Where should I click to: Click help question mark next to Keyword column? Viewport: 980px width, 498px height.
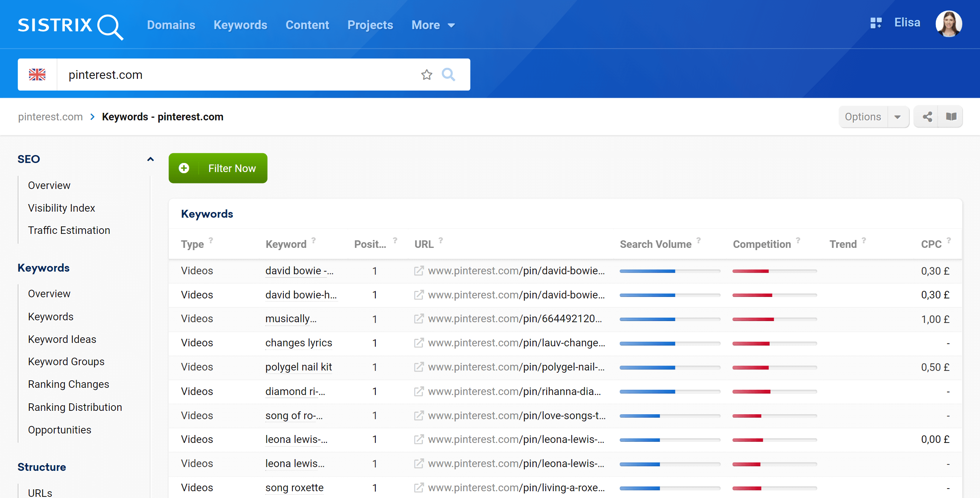pyautogui.click(x=314, y=240)
